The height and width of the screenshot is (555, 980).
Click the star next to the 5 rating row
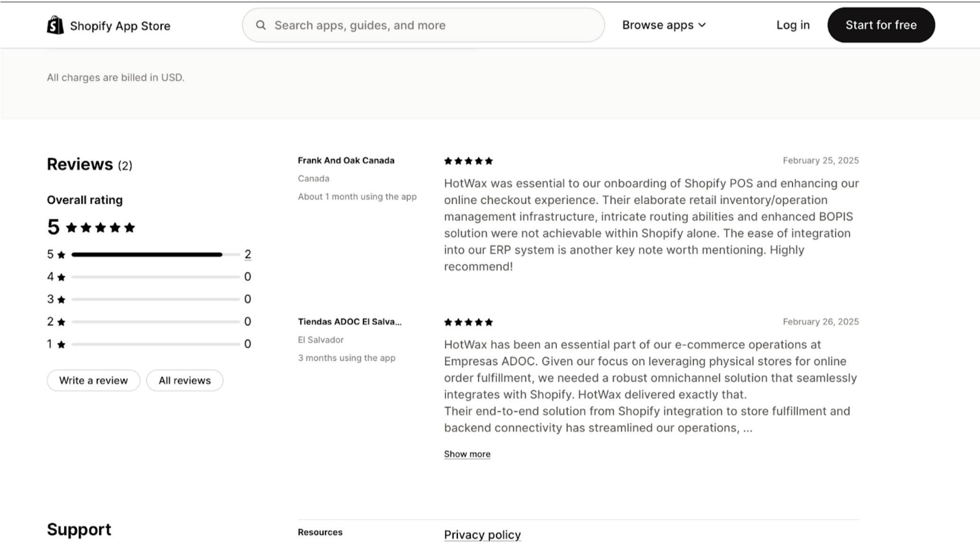coord(61,255)
